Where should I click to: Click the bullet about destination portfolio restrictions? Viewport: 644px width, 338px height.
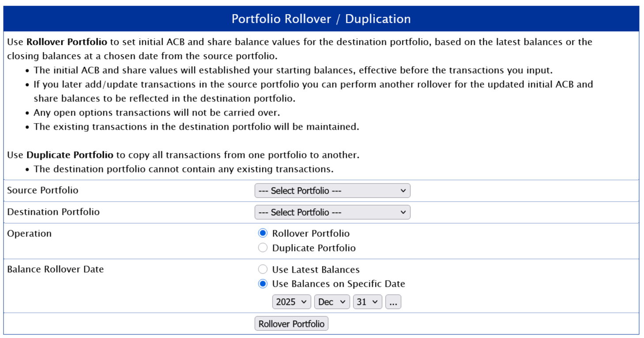point(183,169)
